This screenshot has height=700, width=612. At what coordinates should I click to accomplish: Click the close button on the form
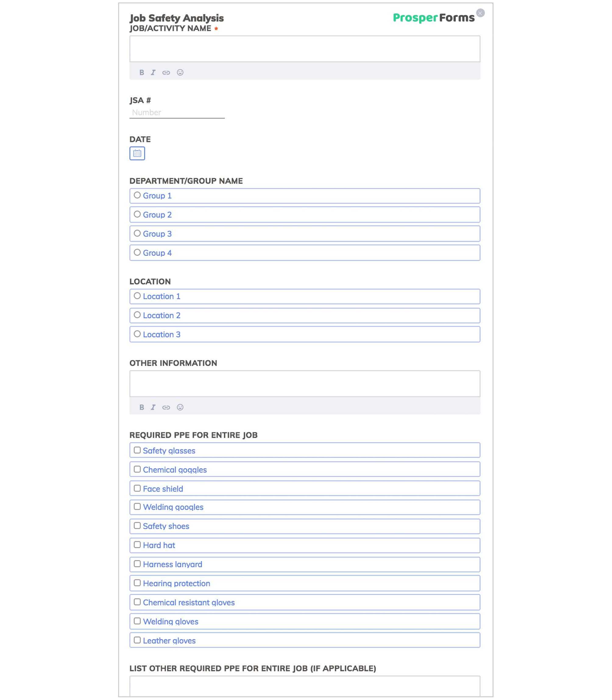(x=481, y=12)
